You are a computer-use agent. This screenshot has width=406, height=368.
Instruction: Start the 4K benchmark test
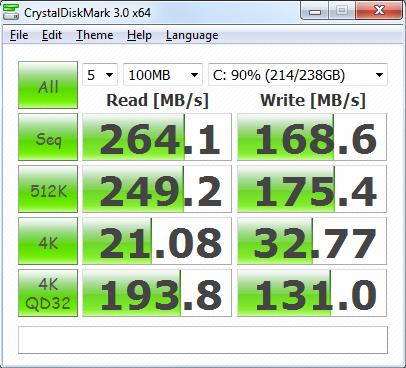(x=48, y=241)
